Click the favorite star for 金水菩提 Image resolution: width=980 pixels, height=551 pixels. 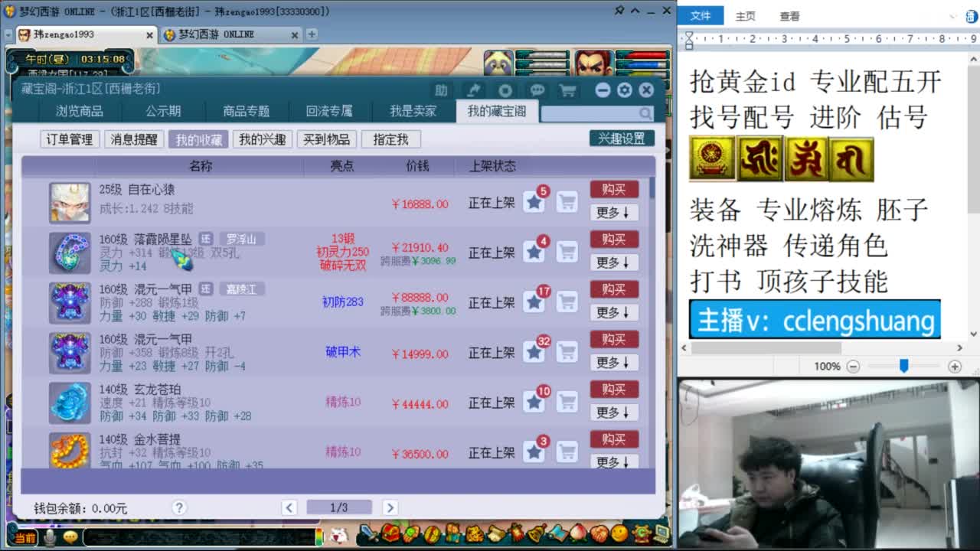(534, 452)
